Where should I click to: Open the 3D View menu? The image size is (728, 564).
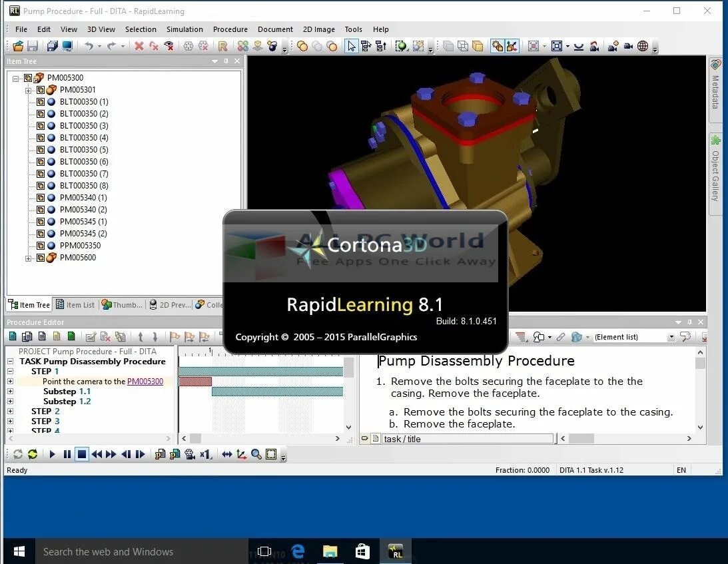(101, 29)
